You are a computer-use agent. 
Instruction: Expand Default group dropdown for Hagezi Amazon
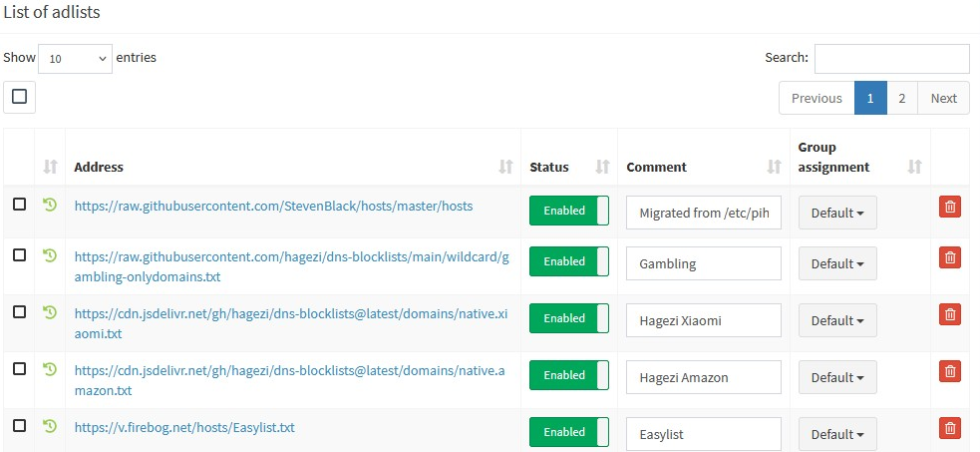pos(837,377)
